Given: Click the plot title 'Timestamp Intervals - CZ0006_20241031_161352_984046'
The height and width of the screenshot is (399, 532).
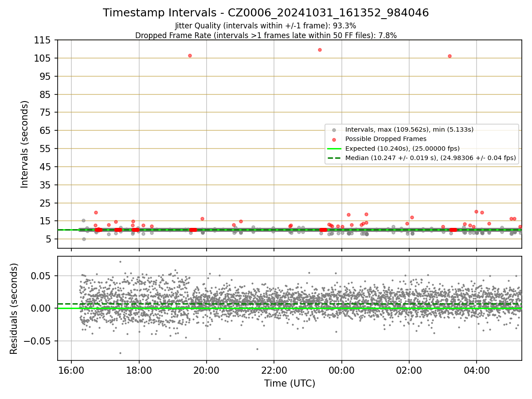Looking at the screenshot, I should [x=266, y=13].
